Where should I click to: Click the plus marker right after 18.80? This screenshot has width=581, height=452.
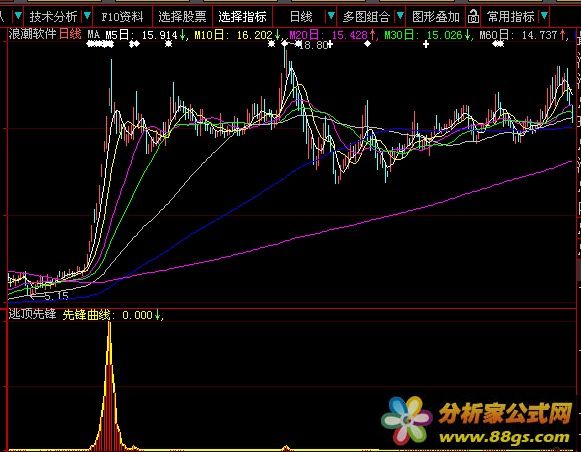tap(331, 45)
